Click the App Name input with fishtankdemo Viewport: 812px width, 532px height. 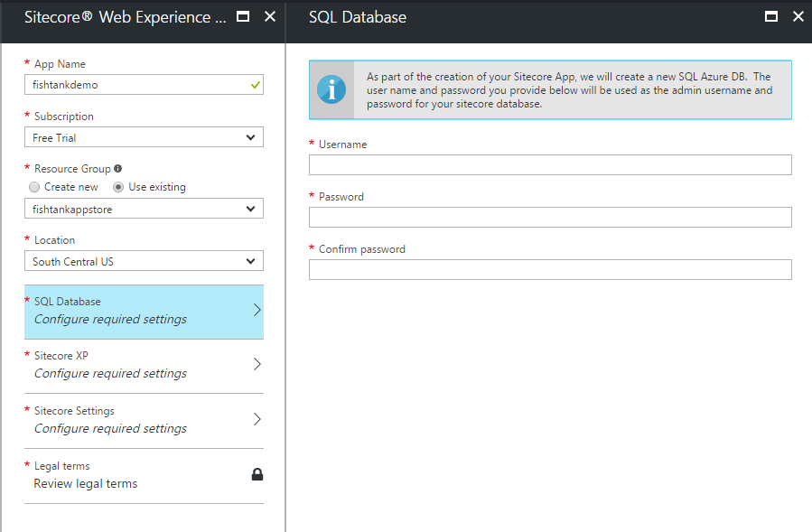(x=144, y=84)
